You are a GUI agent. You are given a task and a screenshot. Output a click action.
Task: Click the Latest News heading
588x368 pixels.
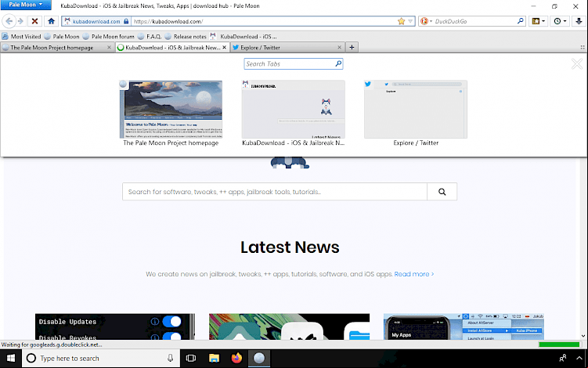pyautogui.click(x=290, y=247)
